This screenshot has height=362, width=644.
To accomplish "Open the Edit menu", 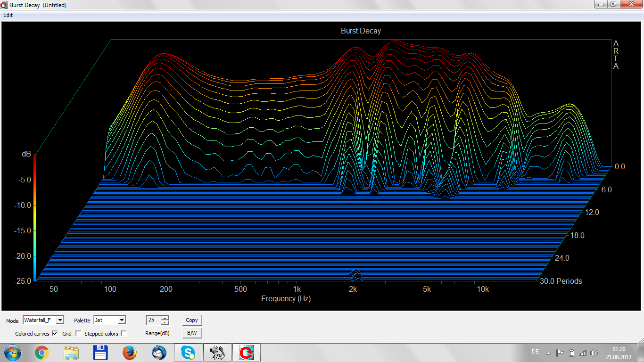I will [8, 15].
